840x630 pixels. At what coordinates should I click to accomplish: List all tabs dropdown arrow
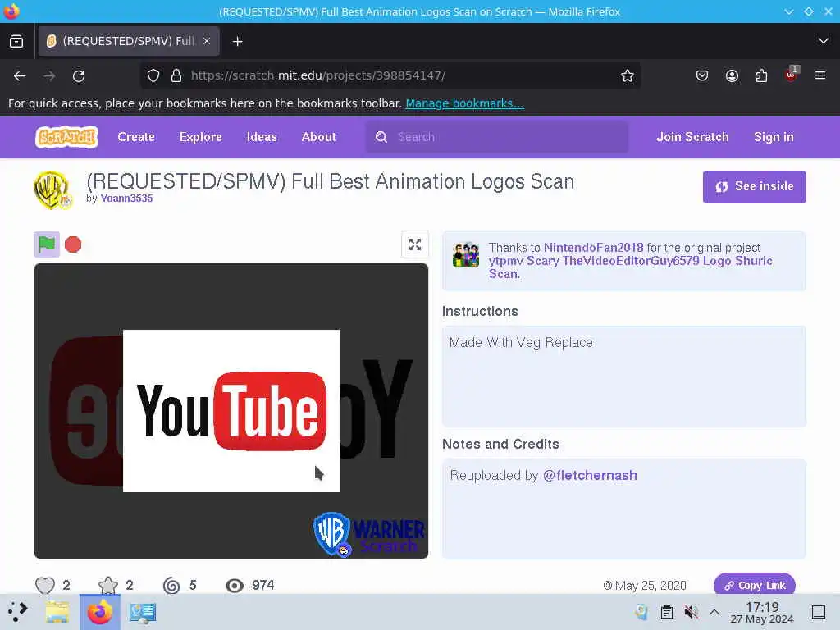(x=823, y=41)
